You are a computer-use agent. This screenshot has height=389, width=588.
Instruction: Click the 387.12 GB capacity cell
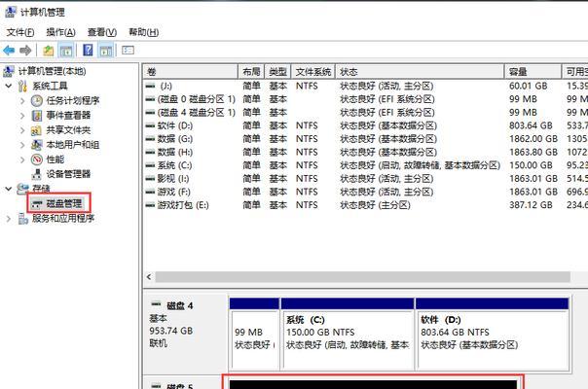tap(531, 205)
